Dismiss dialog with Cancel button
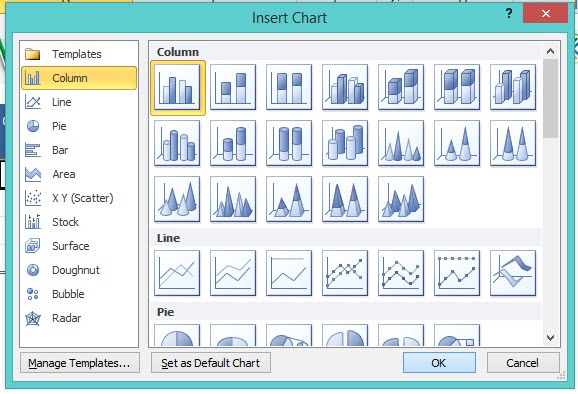The height and width of the screenshot is (394, 578). (523, 363)
